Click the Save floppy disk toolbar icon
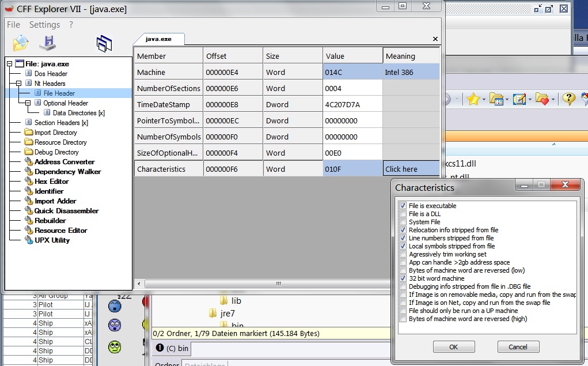 point(48,43)
